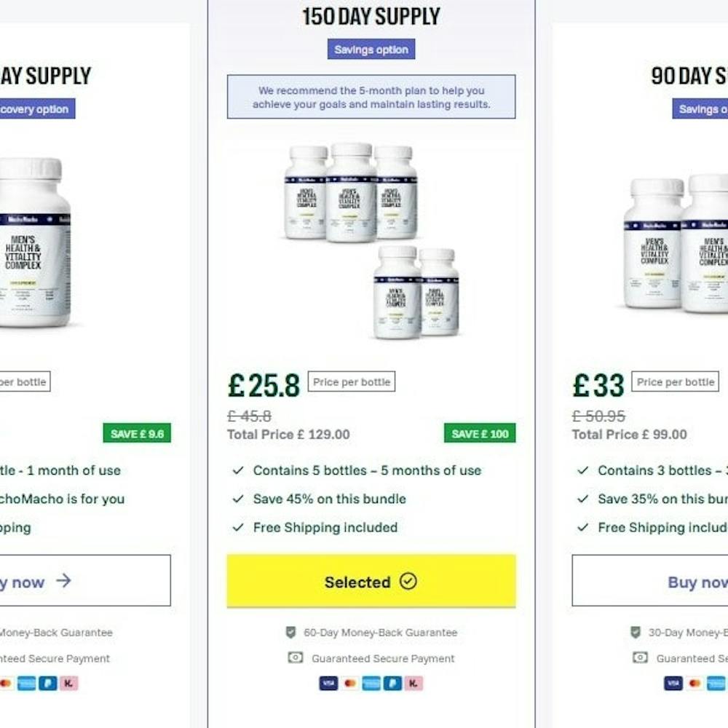The width and height of the screenshot is (728, 728).
Task: Click the 'Savings option' badge on the 150 day plan
Action: tap(371, 50)
